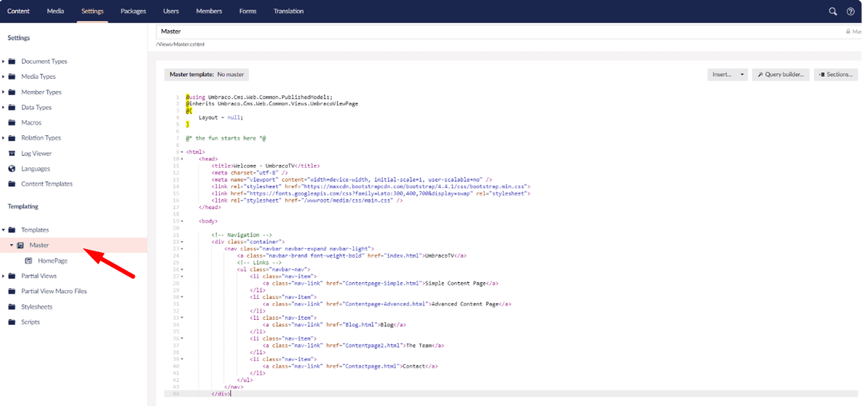Viewport: 868px width, 406px height.
Task: Click the Master template name field
Action: (x=499, y=32)
